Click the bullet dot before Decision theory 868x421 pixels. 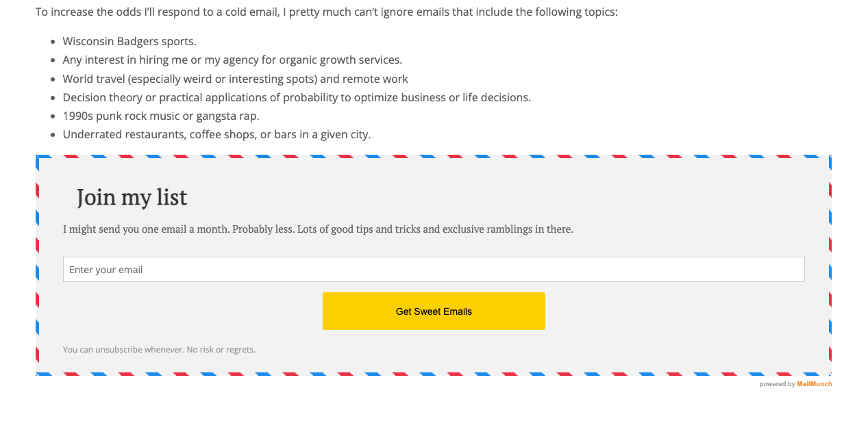click(x=53, y=97)
